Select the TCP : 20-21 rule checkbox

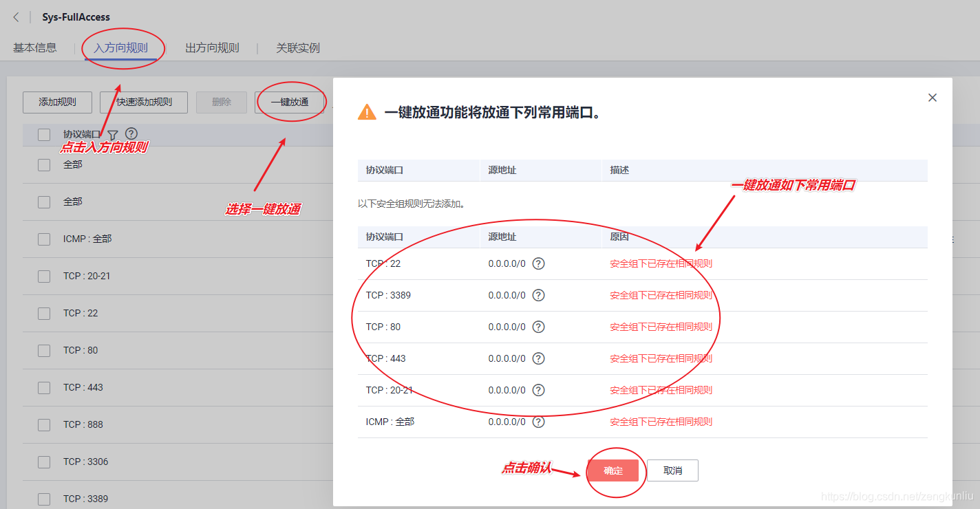pos(44,277)
